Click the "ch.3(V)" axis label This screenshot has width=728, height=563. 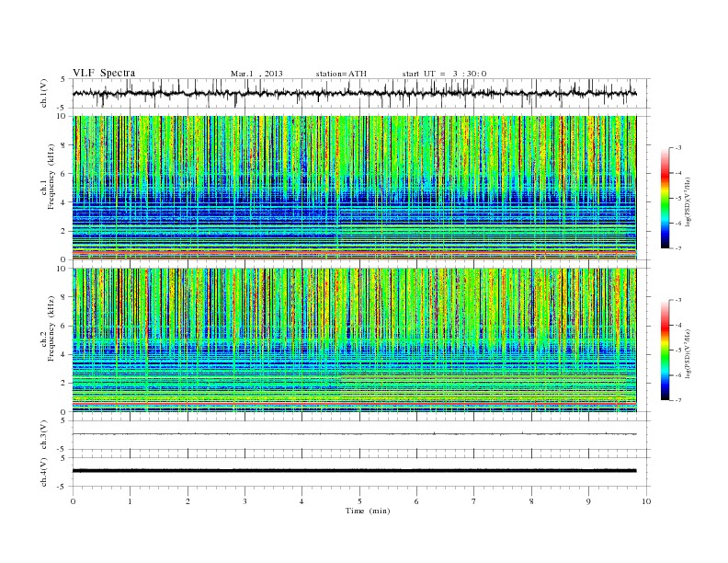tap(44, 435)
